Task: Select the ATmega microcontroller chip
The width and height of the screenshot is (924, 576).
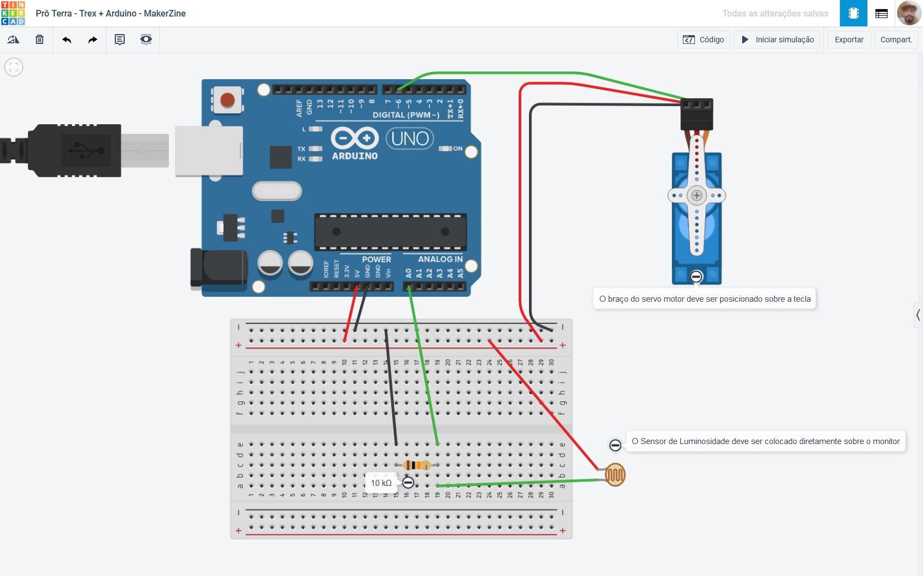Action: 391,232
